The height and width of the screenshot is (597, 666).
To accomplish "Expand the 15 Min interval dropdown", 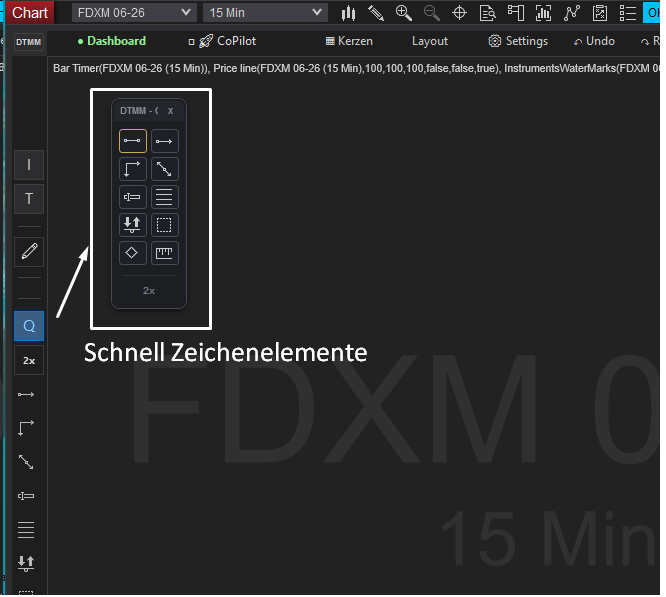I will [265, 13].
